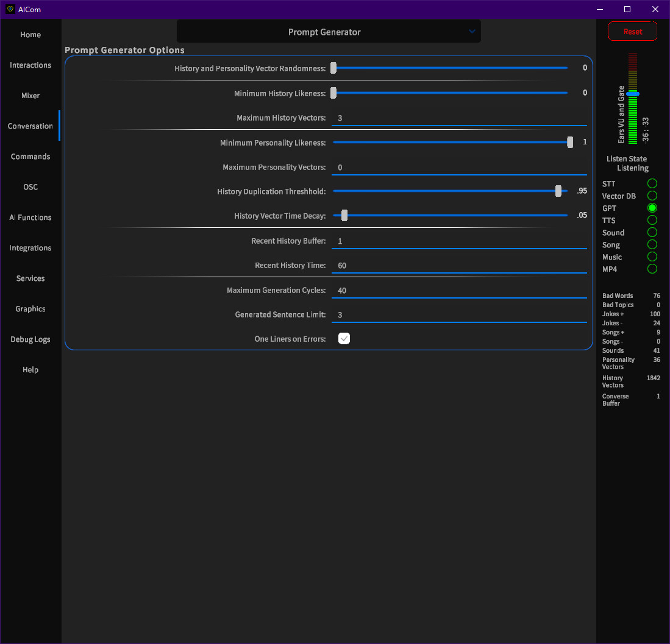The image size is (670, 644).
Task: Click the AICom heart logo in title bar
Action: (10, 9)
